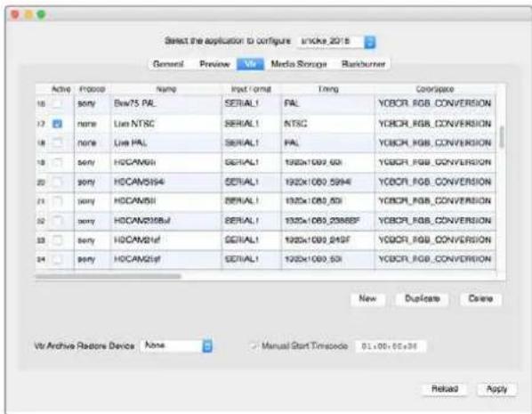Click the Delete button
The height and width of the screenshot is (414, 532).
(480, 299)
